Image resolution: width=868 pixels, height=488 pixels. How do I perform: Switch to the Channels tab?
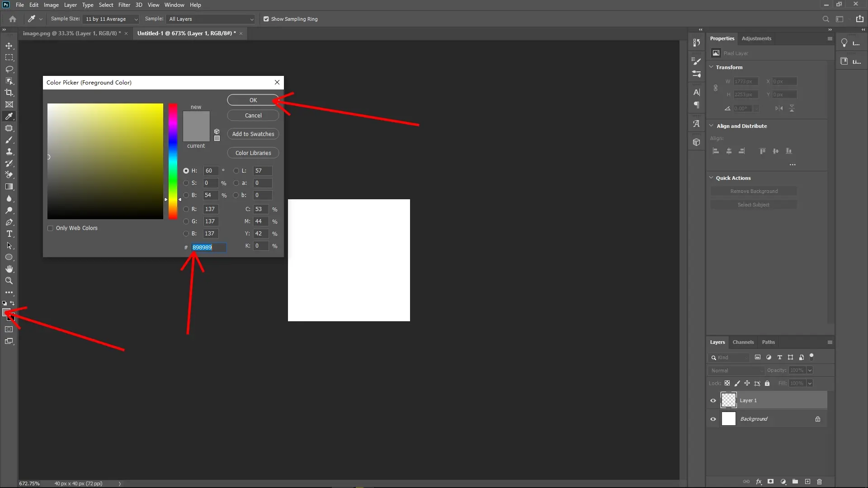point(743,342)
